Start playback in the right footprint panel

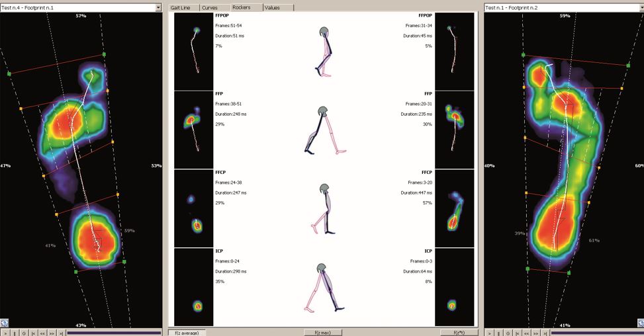489,333
